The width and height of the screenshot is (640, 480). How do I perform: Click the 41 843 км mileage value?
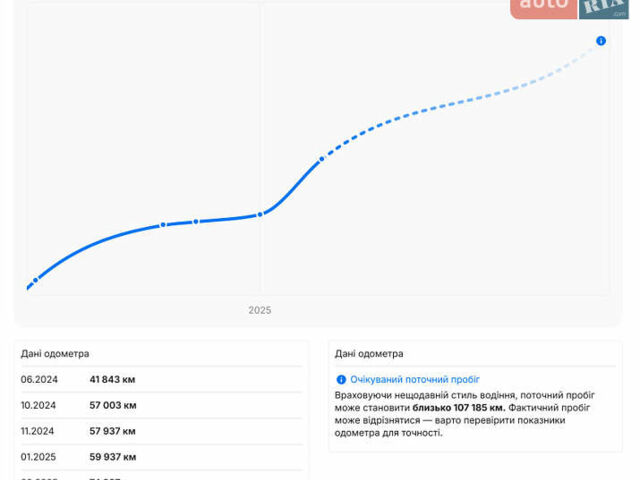coord(113,380)
